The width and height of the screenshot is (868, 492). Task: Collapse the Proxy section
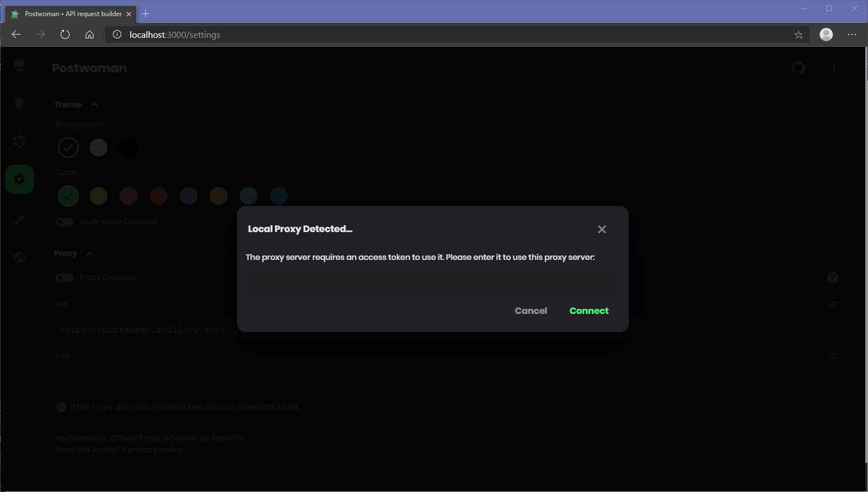click(x=74, y=253)
